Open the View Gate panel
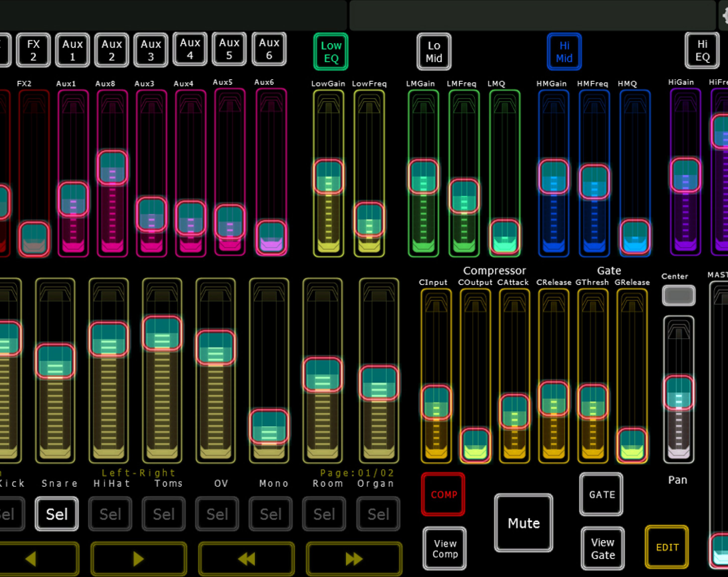The width and height of the screenshot is (728, 577). click(603, 548)
